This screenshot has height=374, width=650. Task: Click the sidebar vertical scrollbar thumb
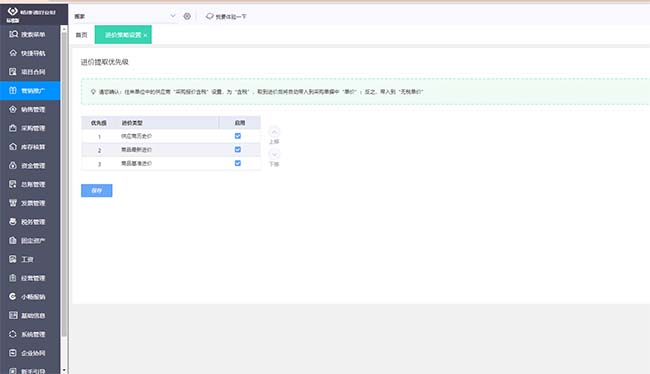click(x=64, y=185)
